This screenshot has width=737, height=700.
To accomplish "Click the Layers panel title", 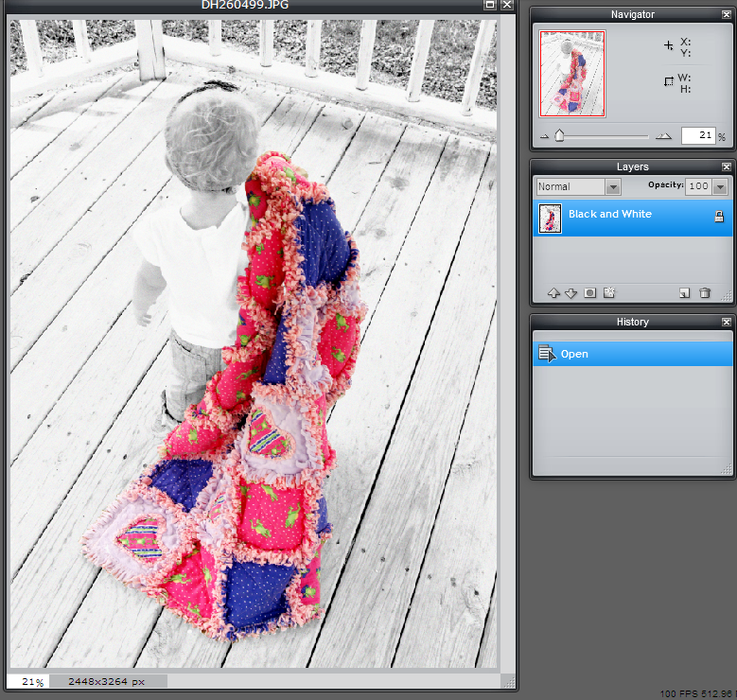I will [633, 166].
